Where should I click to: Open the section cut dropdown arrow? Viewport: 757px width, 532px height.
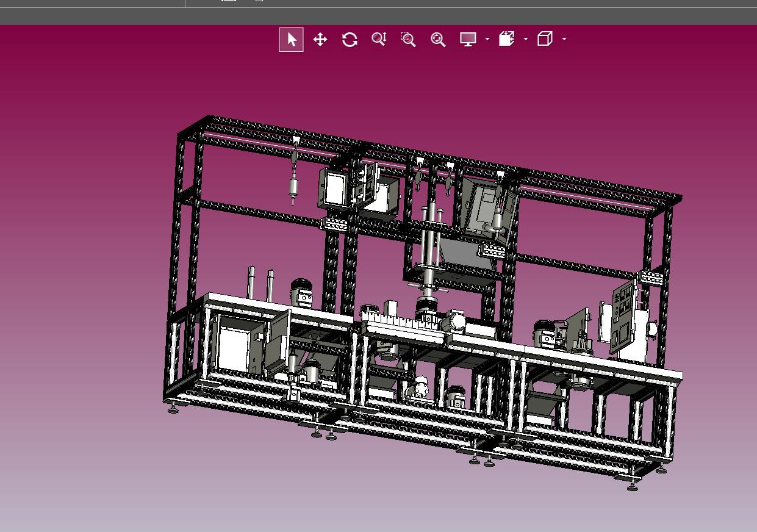(x=526, y=39)
